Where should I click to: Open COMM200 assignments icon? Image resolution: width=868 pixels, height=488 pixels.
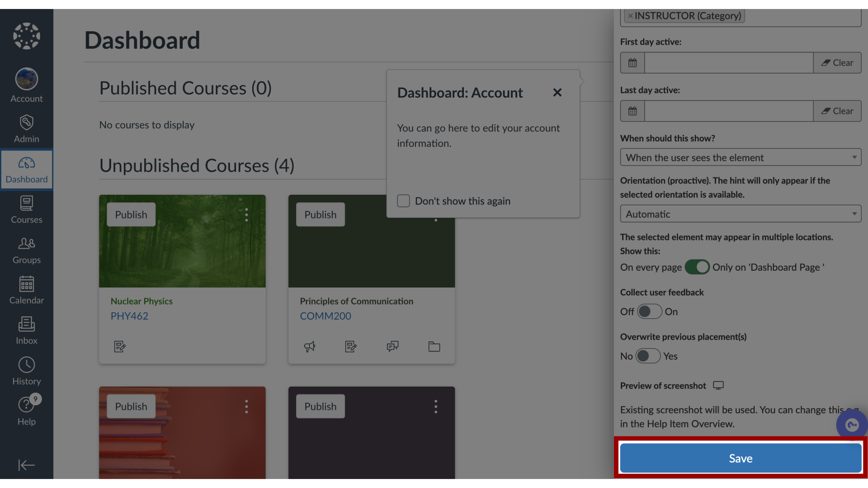click(x=351, y=347)
